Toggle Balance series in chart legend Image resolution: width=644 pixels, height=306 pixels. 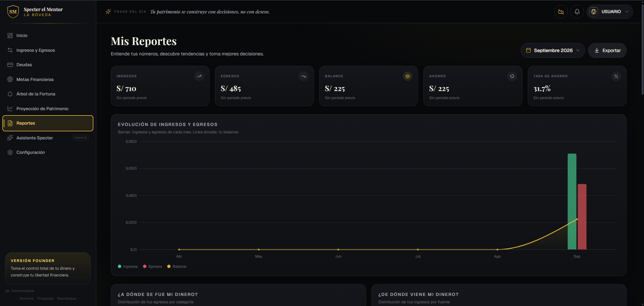(x=177, y=266)
